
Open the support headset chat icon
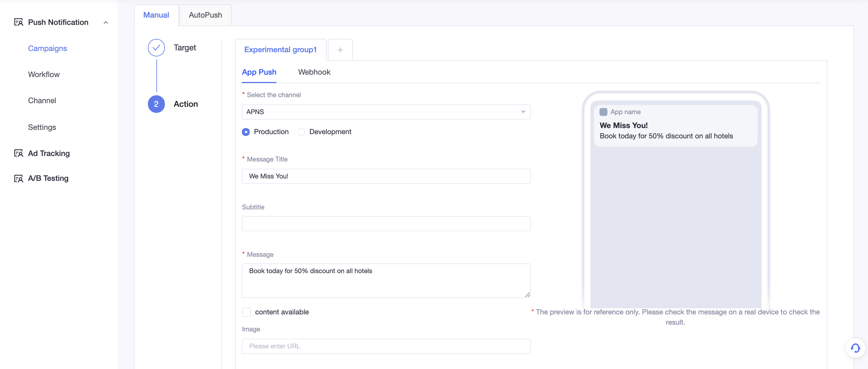pos(855,348)
